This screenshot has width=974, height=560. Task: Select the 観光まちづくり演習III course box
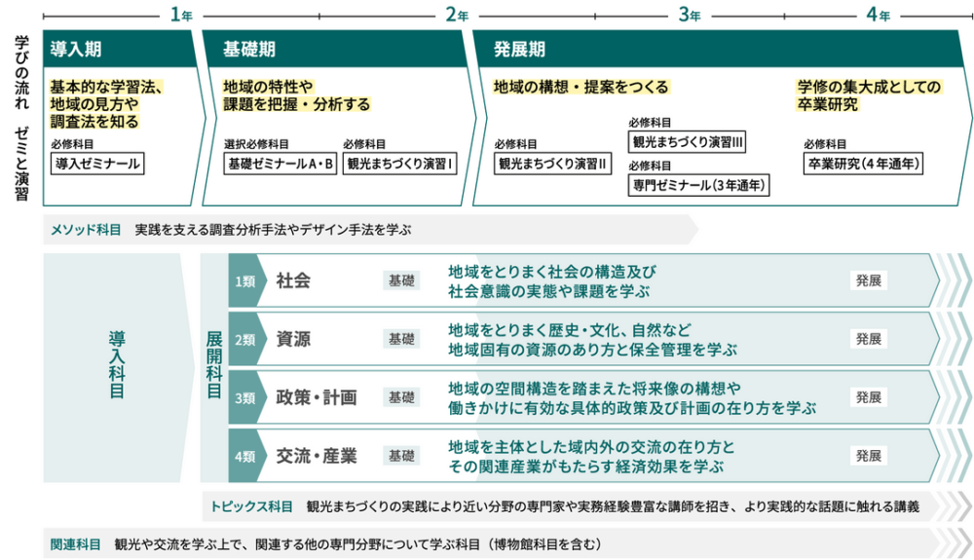(687, 142)
